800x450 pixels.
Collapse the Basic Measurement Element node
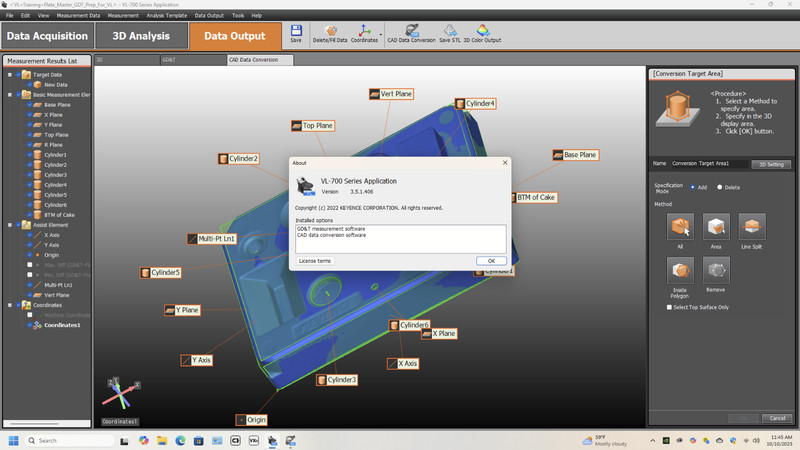coord(10,94)
